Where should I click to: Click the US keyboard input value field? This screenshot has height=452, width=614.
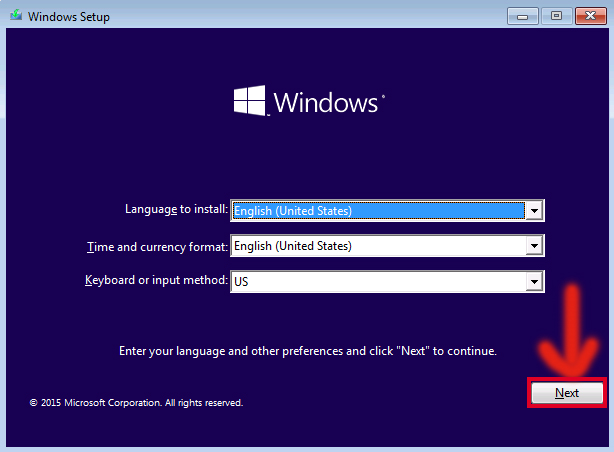point(378,281)
